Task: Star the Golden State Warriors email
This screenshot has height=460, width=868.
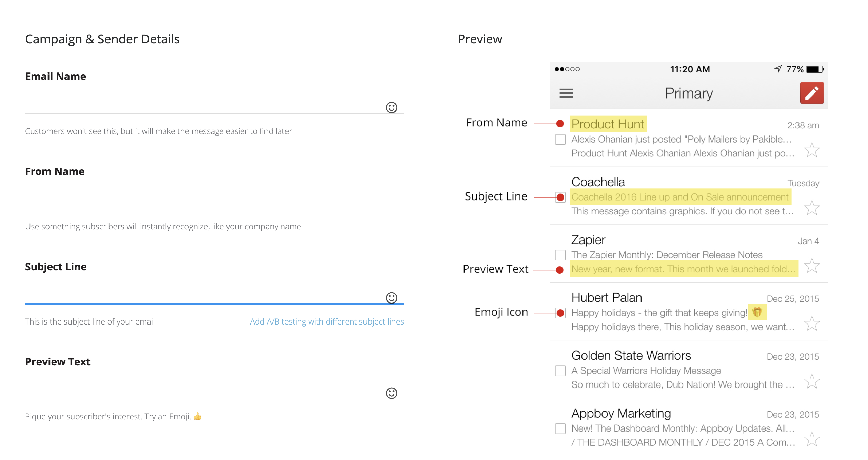Action: pyautogui.click(x=812, y=382)
